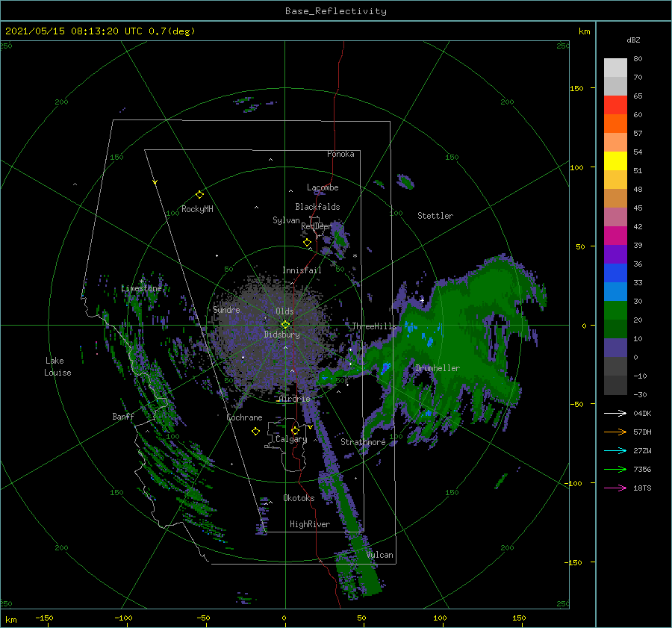The width and height of the screenshot is (672, 628).
Task: Click the yellow radar site marker at Didsbury
Action: (x=285, y=325)
